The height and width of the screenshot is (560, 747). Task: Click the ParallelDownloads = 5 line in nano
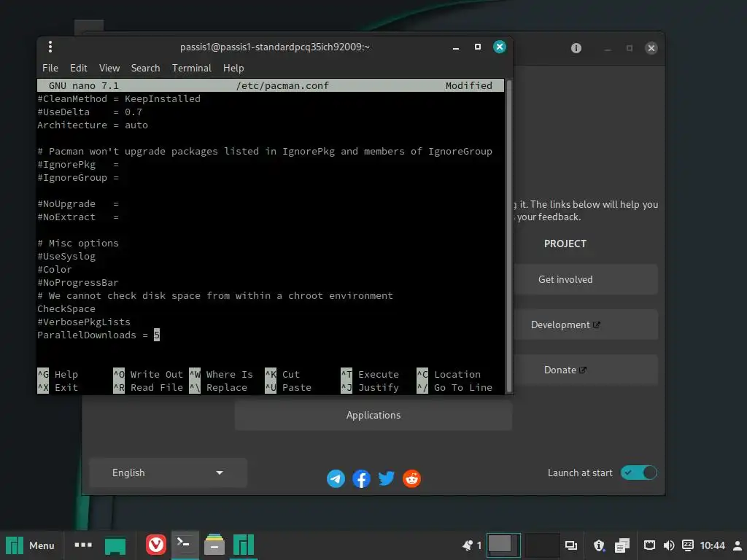click(98, 335)
